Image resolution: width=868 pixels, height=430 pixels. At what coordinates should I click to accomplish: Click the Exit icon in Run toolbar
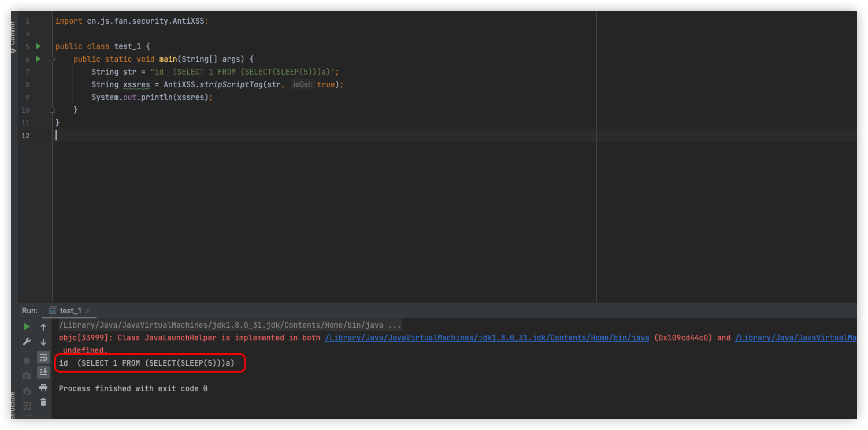click(x=27, y=406)
